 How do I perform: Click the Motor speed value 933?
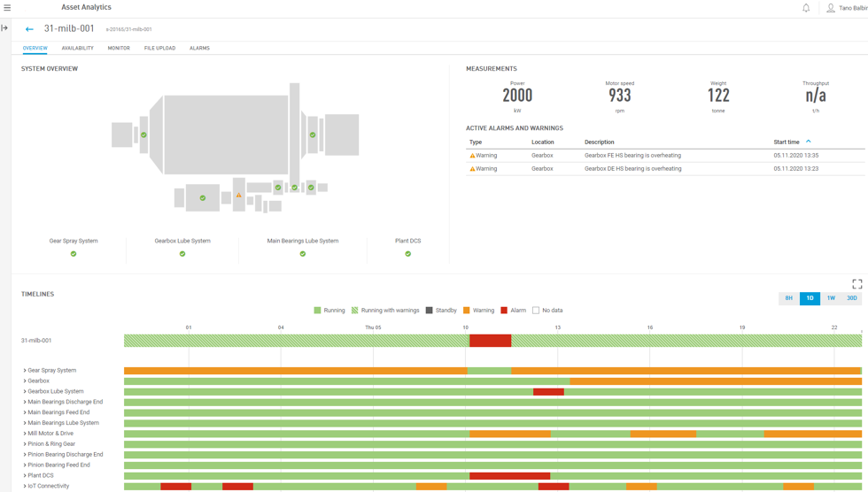point(620,95)
